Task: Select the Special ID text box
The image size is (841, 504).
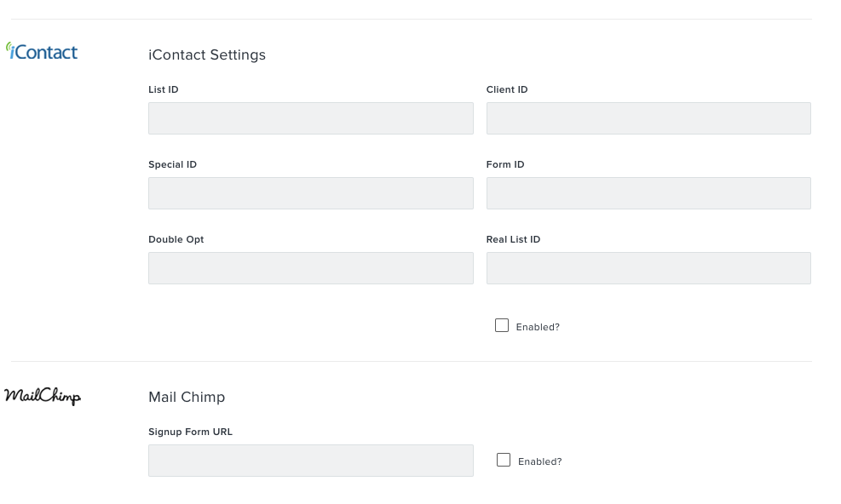Action: click(310, 193)
